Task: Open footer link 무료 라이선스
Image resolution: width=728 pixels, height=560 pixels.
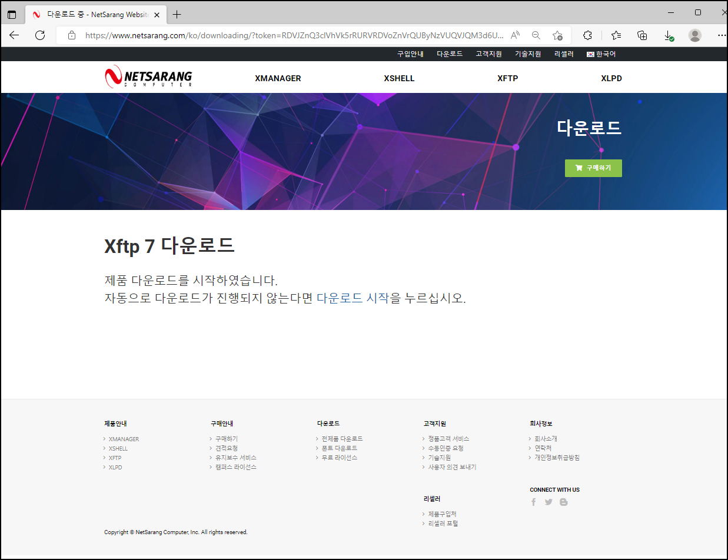Action: pyautogui.click(x=339, y=458)
